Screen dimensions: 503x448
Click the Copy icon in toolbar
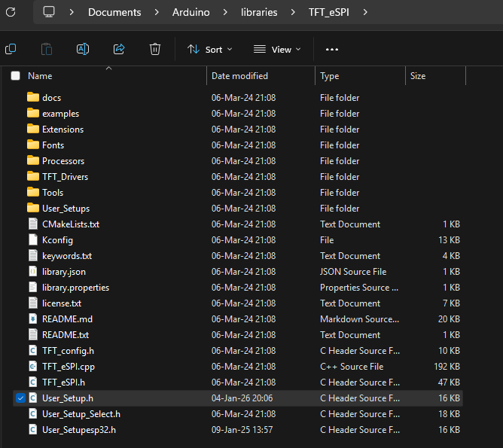point(11,49)
